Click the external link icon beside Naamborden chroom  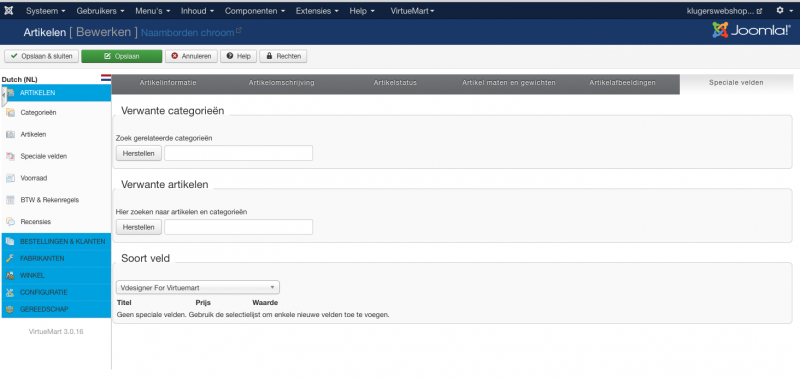(x=238, y=31)
